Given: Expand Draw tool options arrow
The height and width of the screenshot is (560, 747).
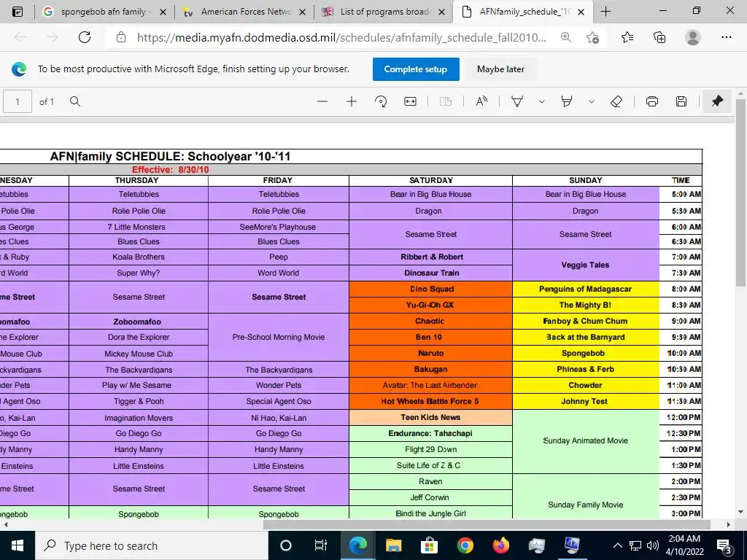Looking at the screenshot, I should point(542,101).
